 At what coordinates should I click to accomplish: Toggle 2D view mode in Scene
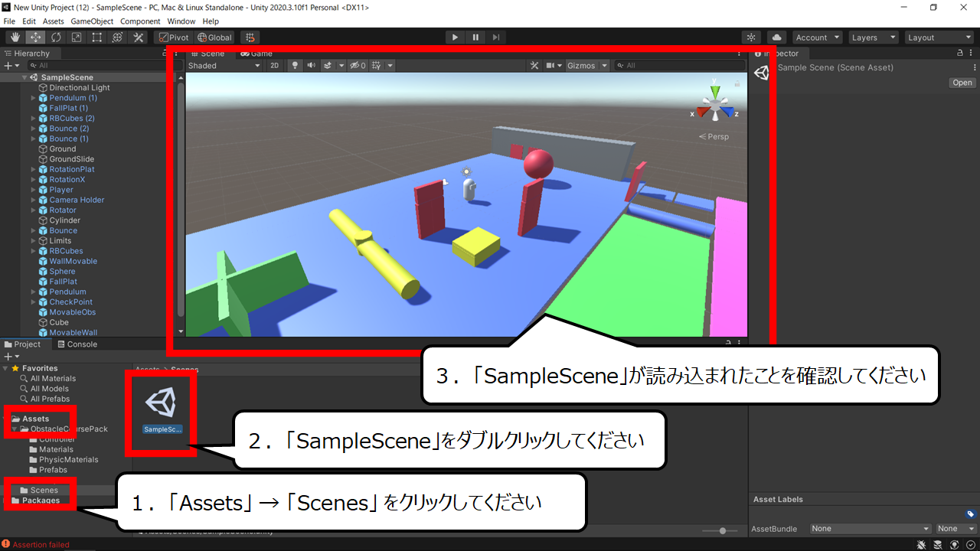click(x=275, y=66)
